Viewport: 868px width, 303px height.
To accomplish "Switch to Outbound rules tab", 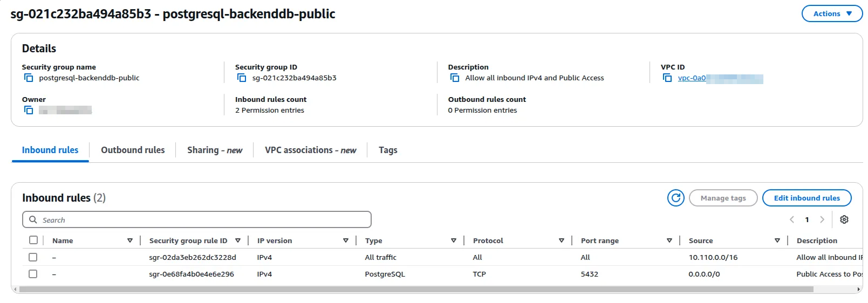I will click(x=133, y=150).
